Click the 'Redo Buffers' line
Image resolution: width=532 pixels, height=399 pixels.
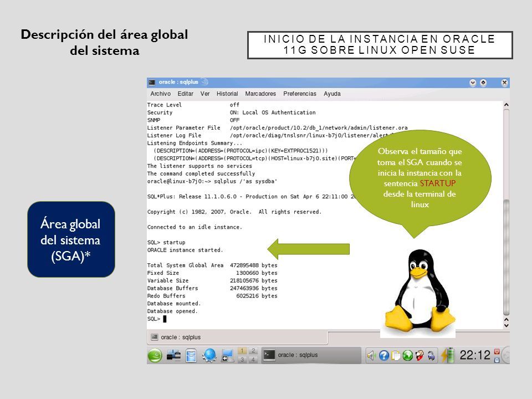(x=212, y=296)
